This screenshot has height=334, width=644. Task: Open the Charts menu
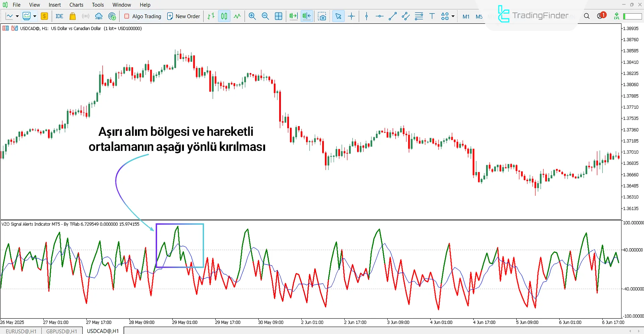tap(76, 5)
